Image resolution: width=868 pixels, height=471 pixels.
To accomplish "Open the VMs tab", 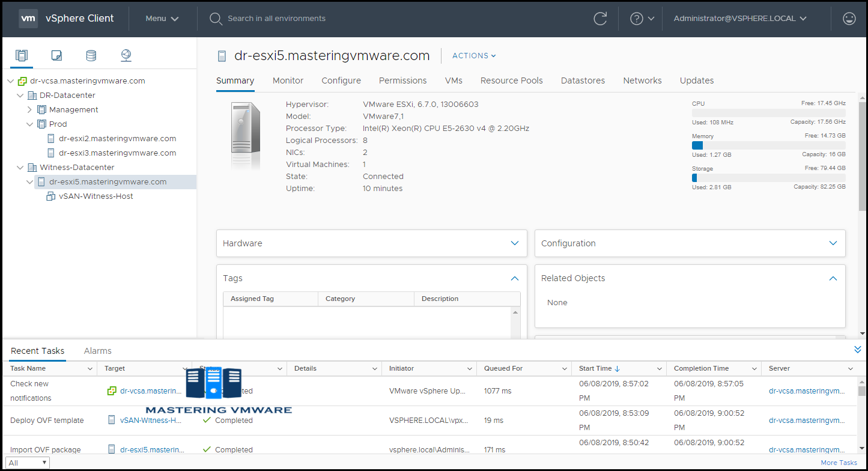I will tap(454, 81).
